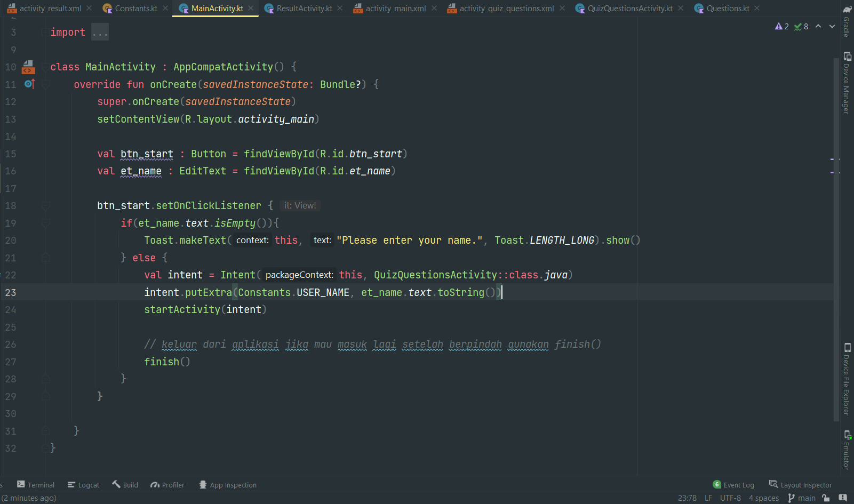854x504 pixels.
Task: Click the UTF-8 encoding indicator in status bar
Action: tap(730, 498)
